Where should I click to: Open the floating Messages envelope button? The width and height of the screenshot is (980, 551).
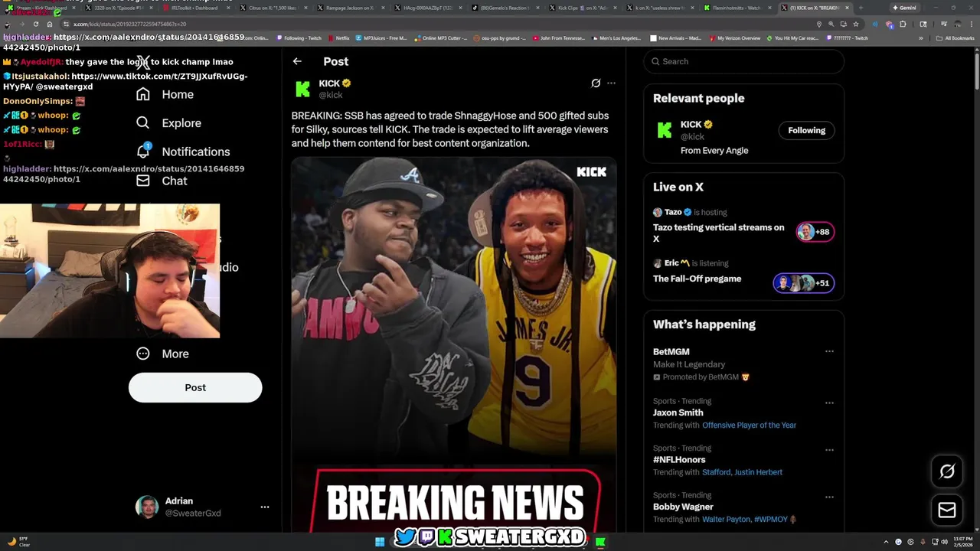coord(947,510)
